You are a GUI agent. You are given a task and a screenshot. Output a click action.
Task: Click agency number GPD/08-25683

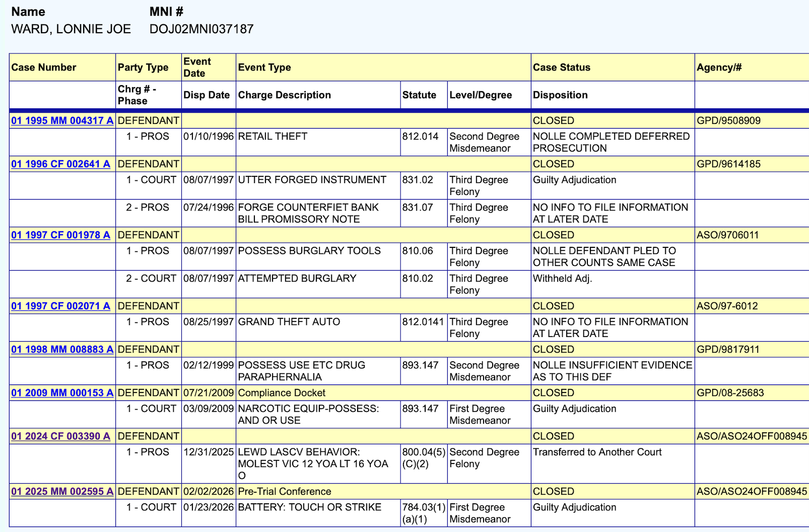(730, 392)
